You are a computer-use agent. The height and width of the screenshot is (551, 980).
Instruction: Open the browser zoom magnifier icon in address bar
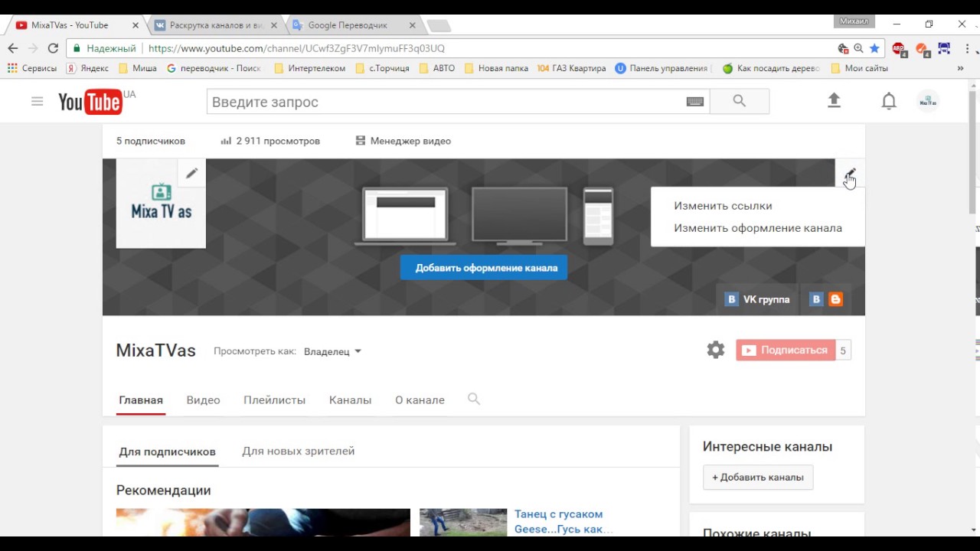click(858, 48)
